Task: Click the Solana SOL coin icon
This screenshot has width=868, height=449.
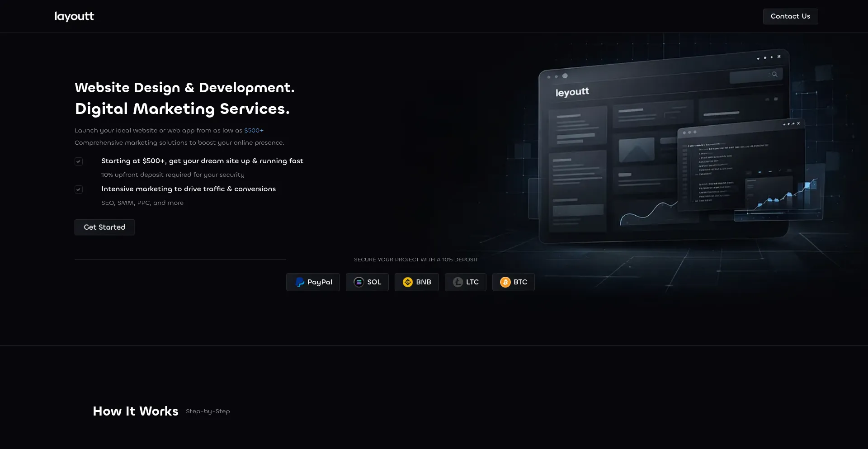Action: pos(359,282)
